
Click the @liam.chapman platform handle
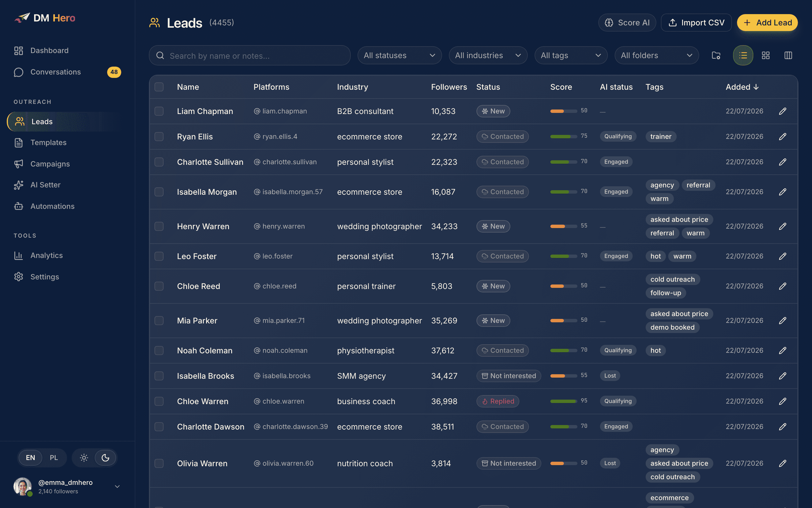point(280,111)
